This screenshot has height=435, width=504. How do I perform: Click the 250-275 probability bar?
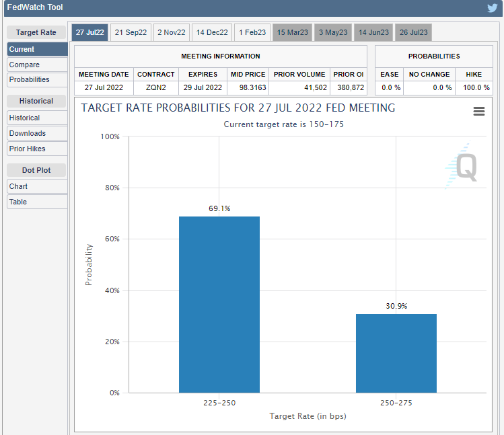[x=396, y=353]
